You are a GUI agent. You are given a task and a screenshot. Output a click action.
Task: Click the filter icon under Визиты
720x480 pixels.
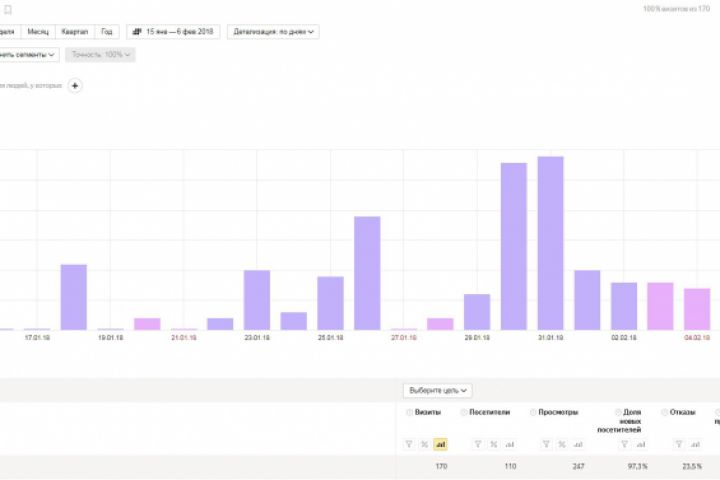point(409,444)
